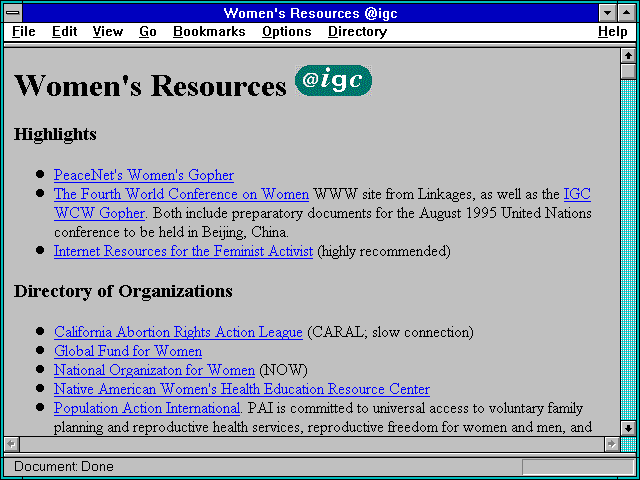Viewport: 640px width, 480px height.
Task: Click the Women's Resources page heading
Action: pyautogui.click(x=150, y=86)
